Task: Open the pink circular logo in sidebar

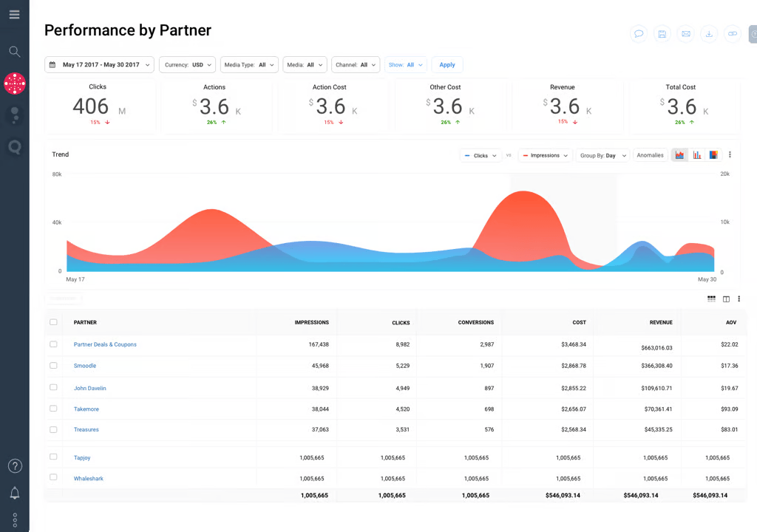Action: (15, 83)
